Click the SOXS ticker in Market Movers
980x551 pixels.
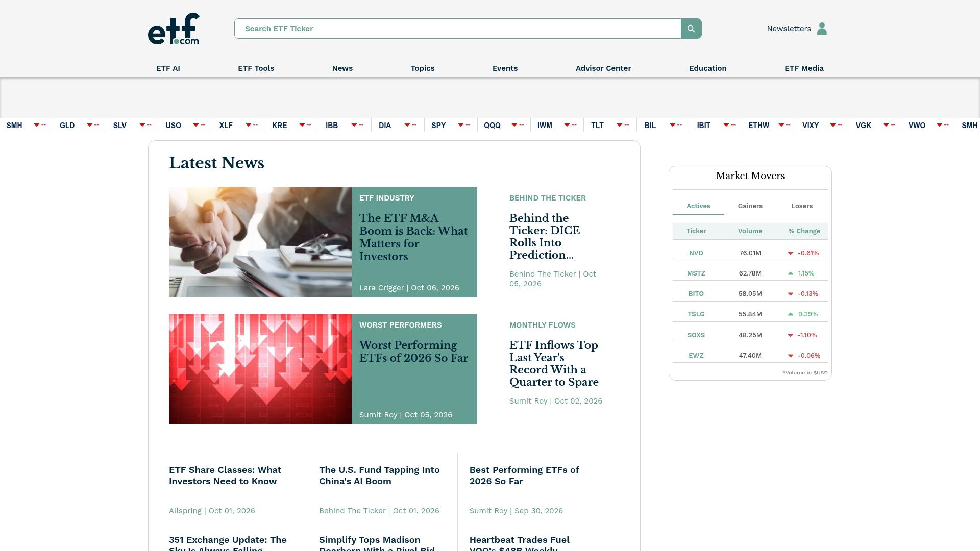pos(696,335)
